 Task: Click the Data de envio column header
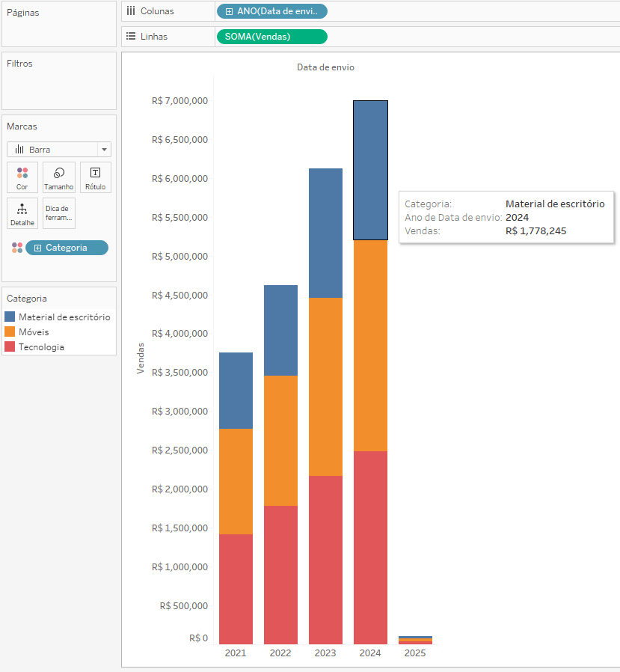(325, 67)
